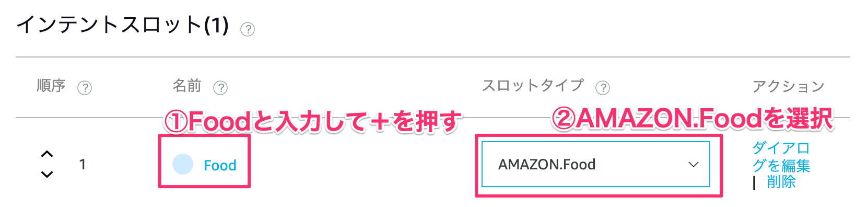Show help tooltip for 名前 column
Image resolution: width=868 pixels, height=207 pixels.
click(220, 87)
